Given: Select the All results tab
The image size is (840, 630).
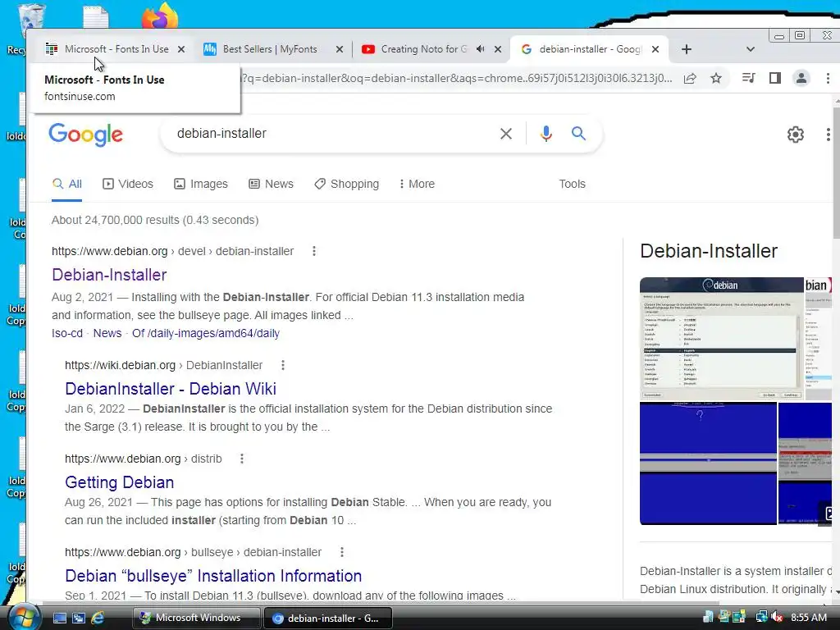Looking at the screenshot, I should [x=67, y=184].
